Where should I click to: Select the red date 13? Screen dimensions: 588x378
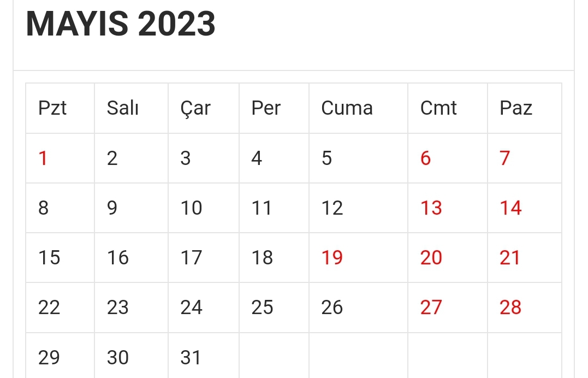[x=431, y=208]
